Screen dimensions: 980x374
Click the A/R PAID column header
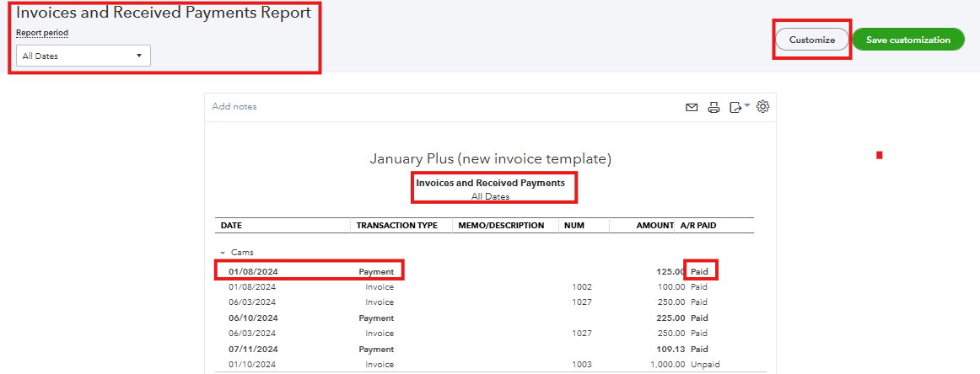(x=698, y=226)
